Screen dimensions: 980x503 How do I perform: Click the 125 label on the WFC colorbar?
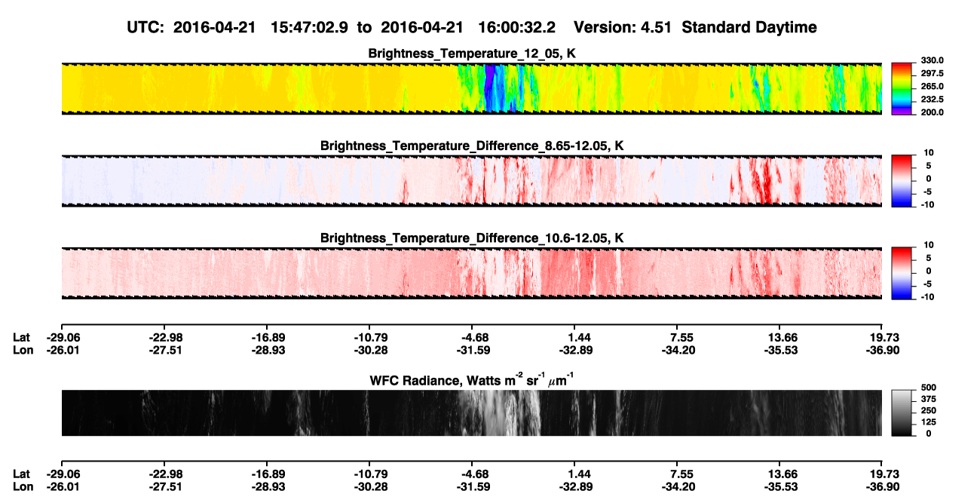tap(929, 422)
